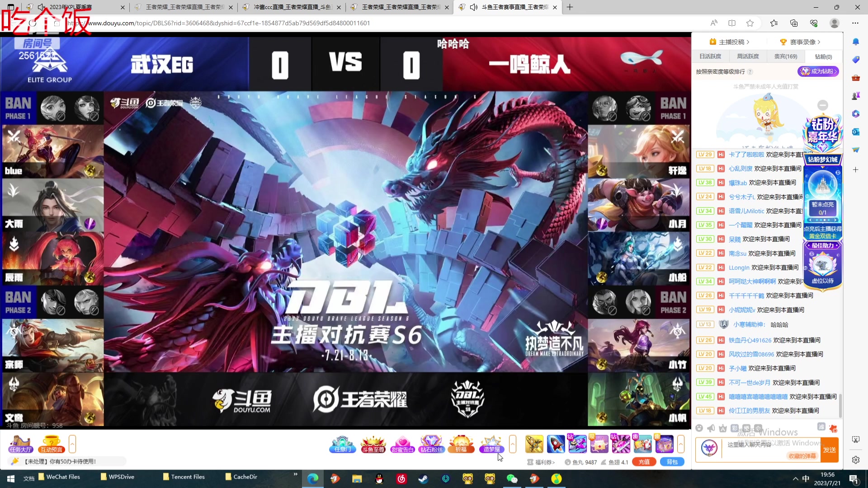Toggle the 滤 danmaku filter button
This screenshot has height=488, width=868.
click(821, 427)
